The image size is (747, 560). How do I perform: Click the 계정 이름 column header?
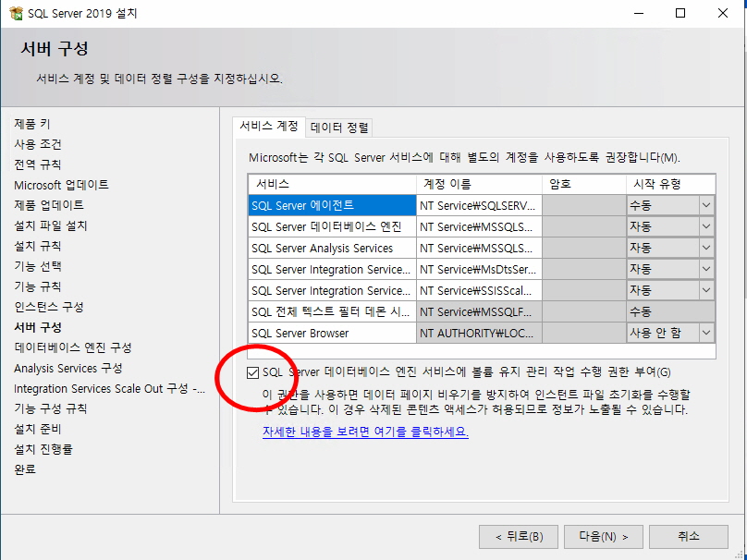click(479, 184)
